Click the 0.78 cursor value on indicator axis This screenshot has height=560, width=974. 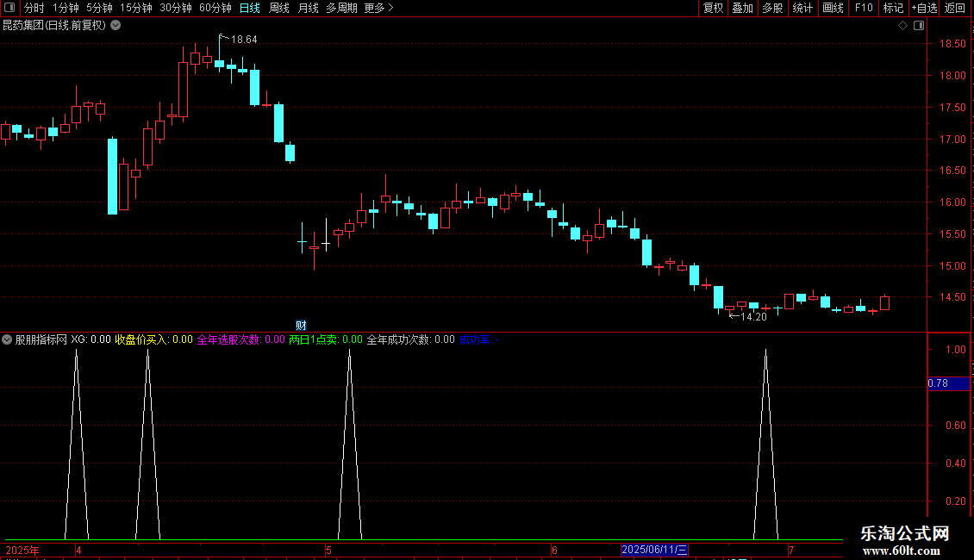click(x=948, y=383)
